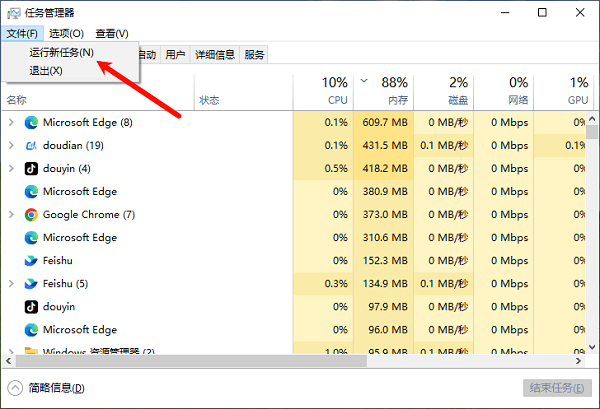Expand the Feishu (5) process group
This screenshot has width=600, height=409.
pos(11,283)
